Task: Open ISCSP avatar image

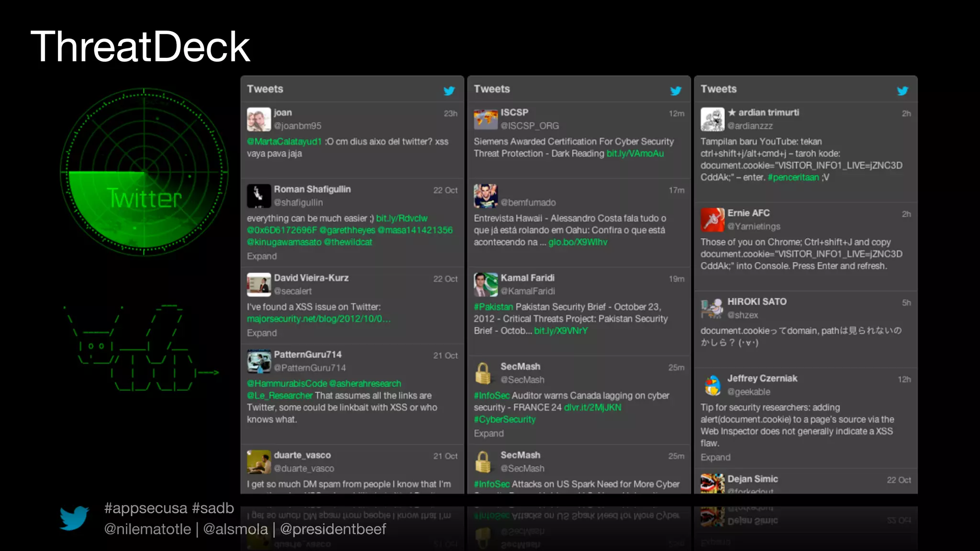Action: [486, 119]
